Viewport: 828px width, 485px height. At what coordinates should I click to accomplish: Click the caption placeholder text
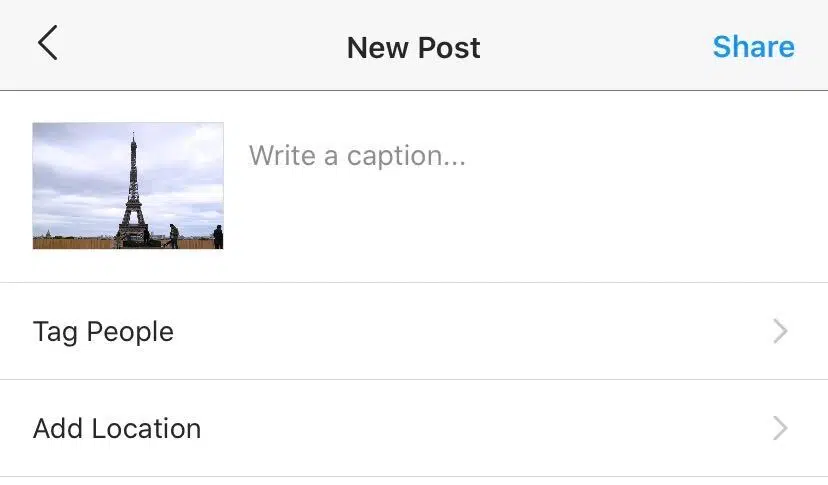tap(357, 156)
